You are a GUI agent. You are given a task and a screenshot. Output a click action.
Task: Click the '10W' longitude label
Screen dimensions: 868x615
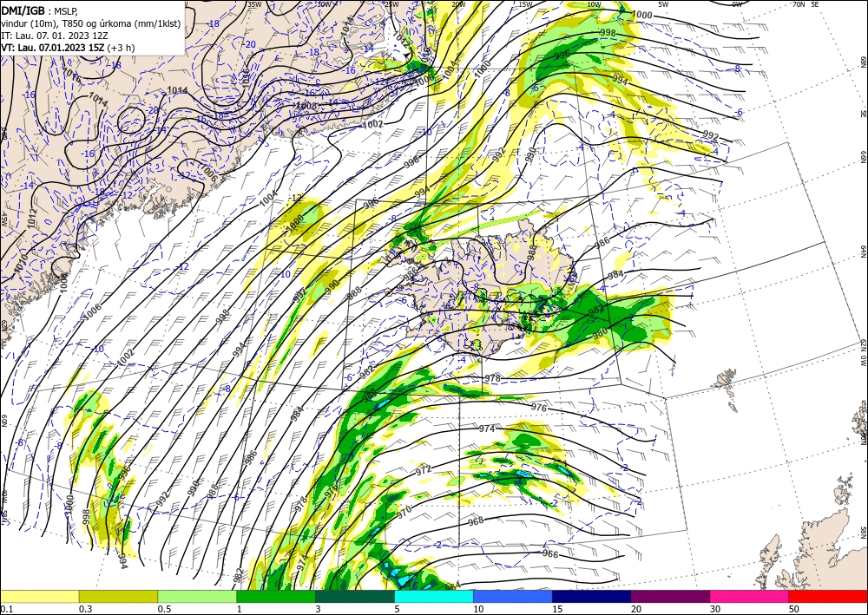point(594,4)
